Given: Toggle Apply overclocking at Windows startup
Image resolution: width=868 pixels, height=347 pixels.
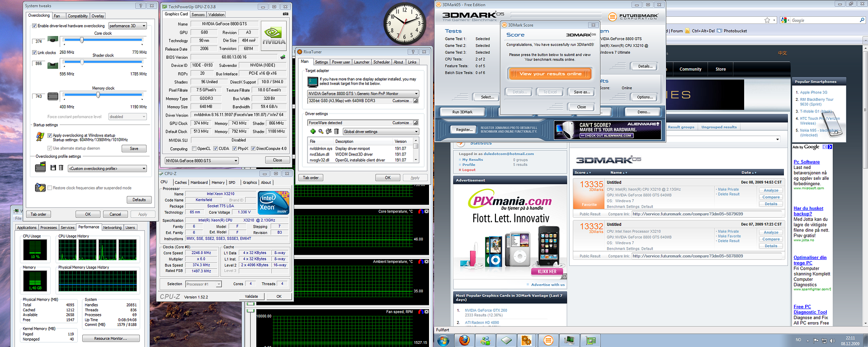Looking at the screenshot, I should [x=50, y=135].
